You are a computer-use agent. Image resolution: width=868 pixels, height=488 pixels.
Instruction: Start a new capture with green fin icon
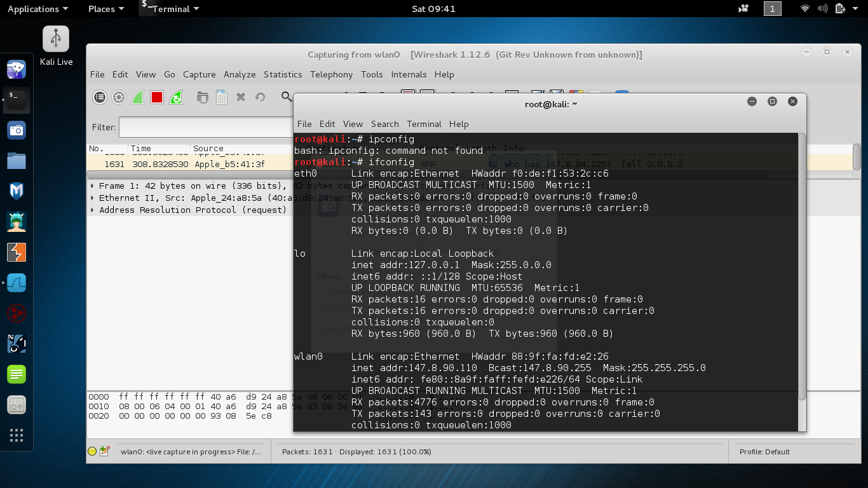(138, 97)
